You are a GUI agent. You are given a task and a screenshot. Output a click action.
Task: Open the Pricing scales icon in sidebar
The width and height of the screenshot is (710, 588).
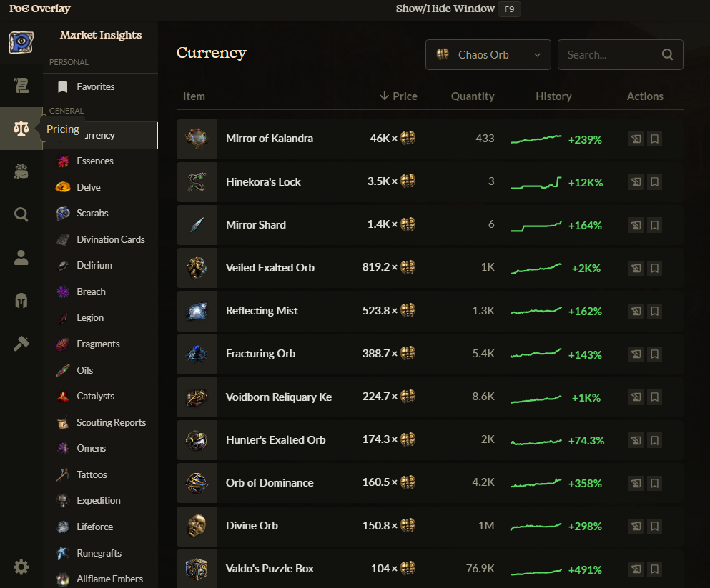(x=21, y=129)
